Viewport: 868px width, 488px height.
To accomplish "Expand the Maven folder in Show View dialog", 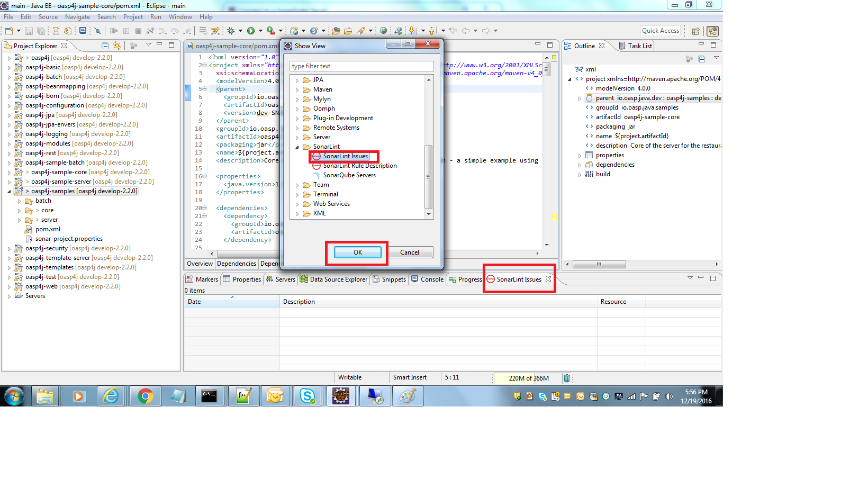I will click(x=297, y=90).
